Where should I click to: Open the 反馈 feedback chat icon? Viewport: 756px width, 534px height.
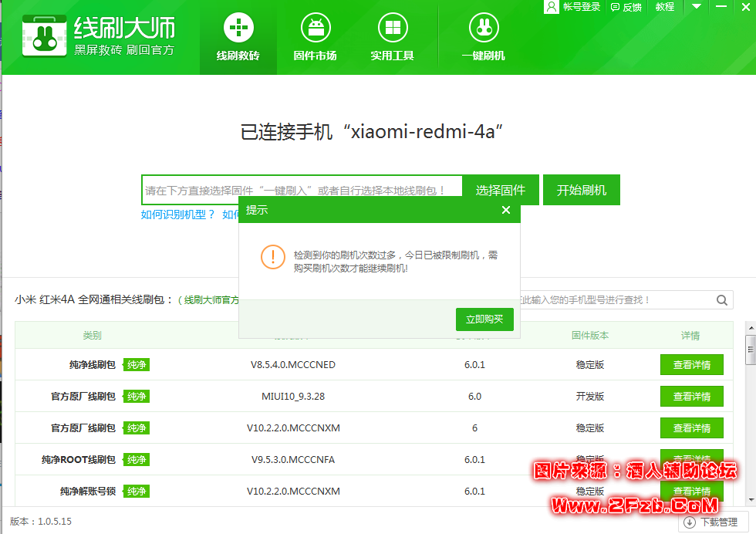click(615, 7)
